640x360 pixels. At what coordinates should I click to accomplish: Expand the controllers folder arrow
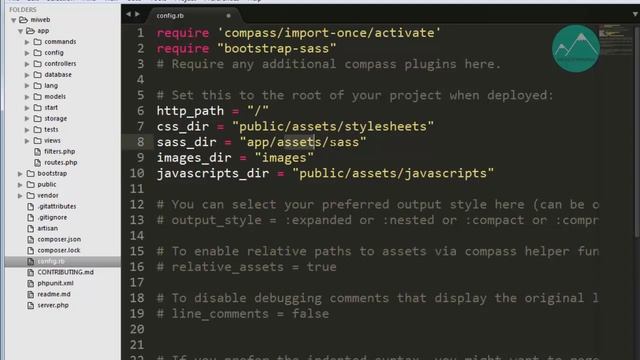click(27, 64)
